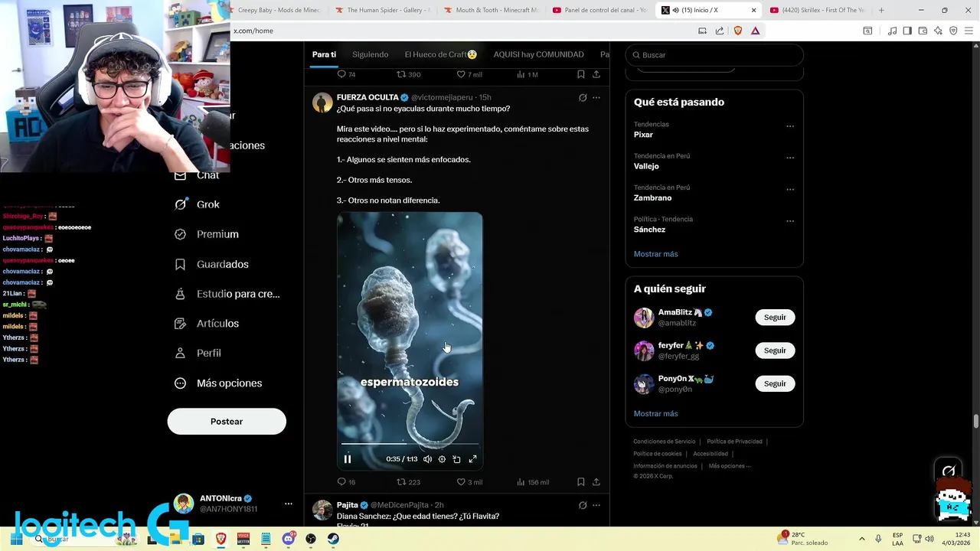The width and height of the screenshot is (980, 551).
Task: Go to Perfil in the sidebar
Action: (198, 353)
